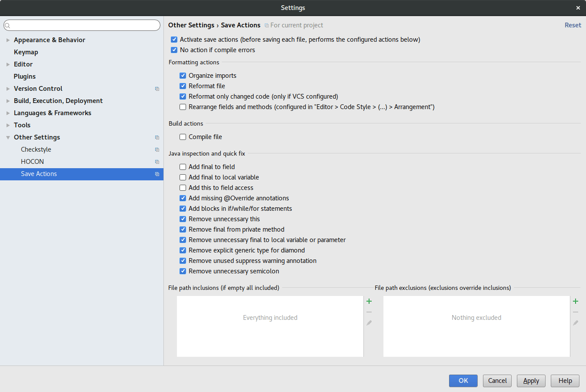Click the add icon for file path exclusions
Screen dimensions: 586x392
pos(576,301)
